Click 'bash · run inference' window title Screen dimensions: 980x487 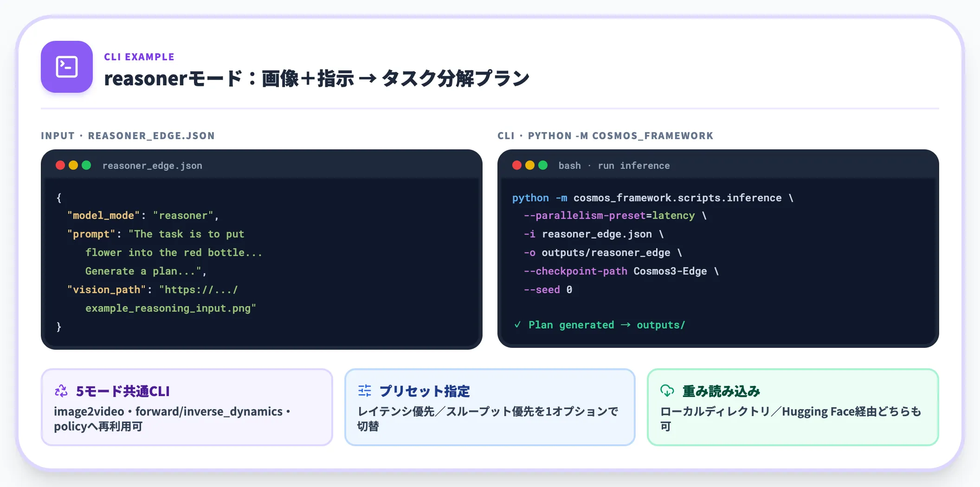pos(614,166)
